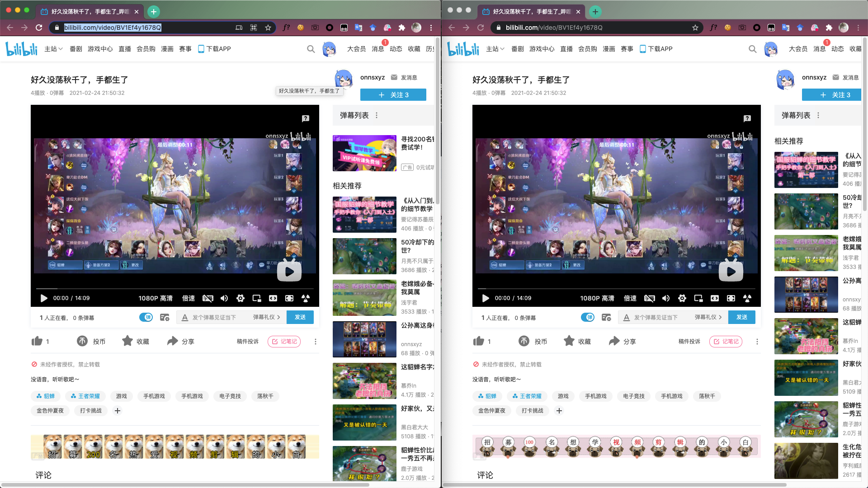Viewport: 868px width, 488px height.
Task: Click the 收藏 star to favorite the video
Action: coord(127,341)
